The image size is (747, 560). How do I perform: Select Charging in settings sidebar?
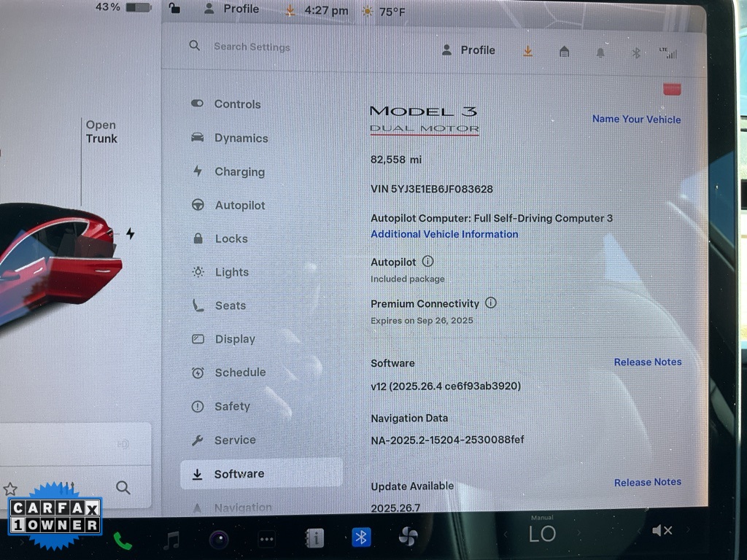tap(239, 172)
